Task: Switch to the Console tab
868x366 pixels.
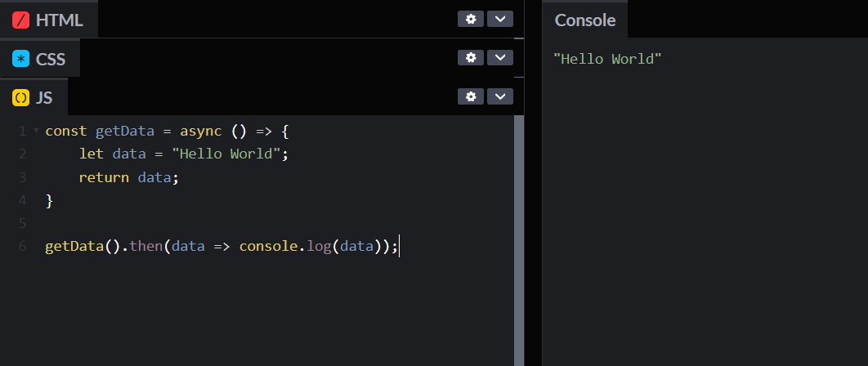Action: point(585,20)
